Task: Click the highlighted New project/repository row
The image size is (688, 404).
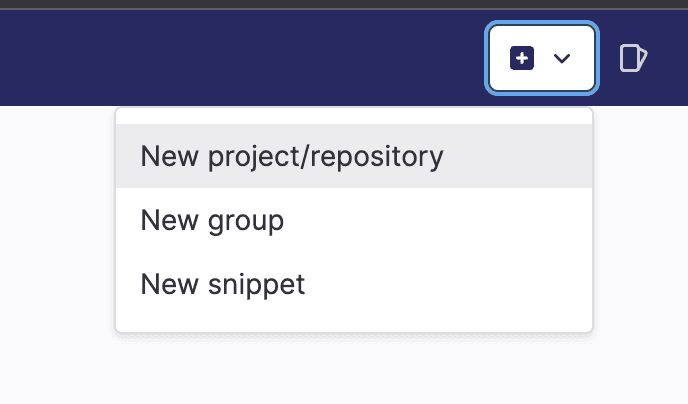Action: tap(354, 156)
